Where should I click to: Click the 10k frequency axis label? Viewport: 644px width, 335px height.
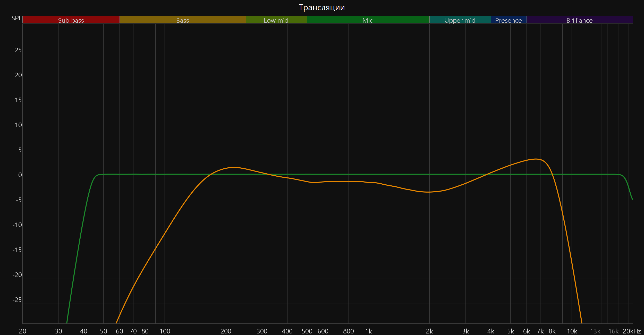pyautogui.click(x=572, y=331)
